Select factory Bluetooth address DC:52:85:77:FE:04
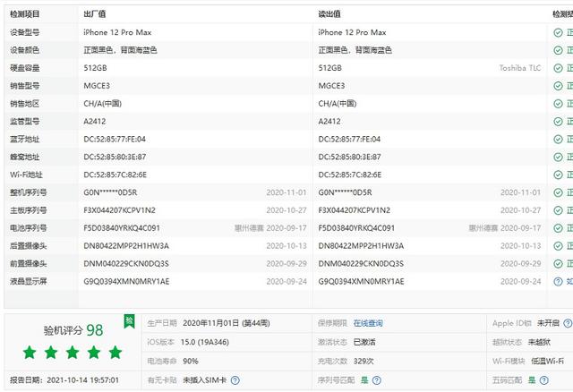This screenshot has width=573, height=392. [x=115, y=140]
